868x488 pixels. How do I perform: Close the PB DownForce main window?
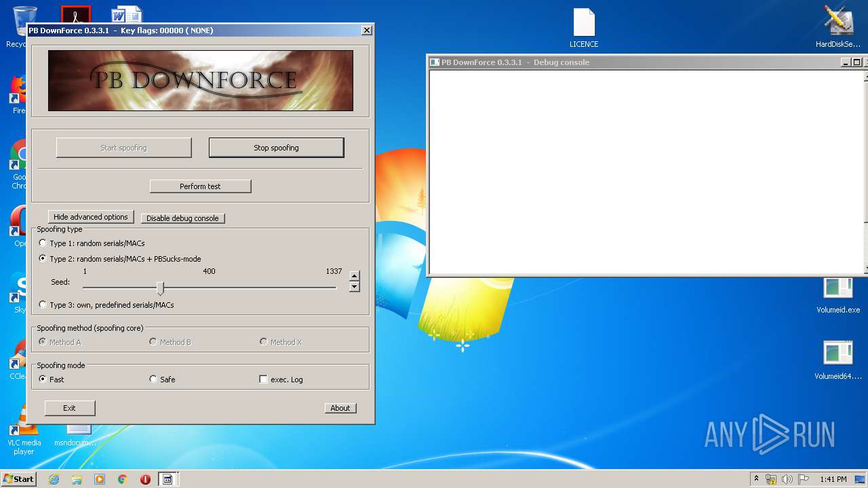(x=367, y=30)
